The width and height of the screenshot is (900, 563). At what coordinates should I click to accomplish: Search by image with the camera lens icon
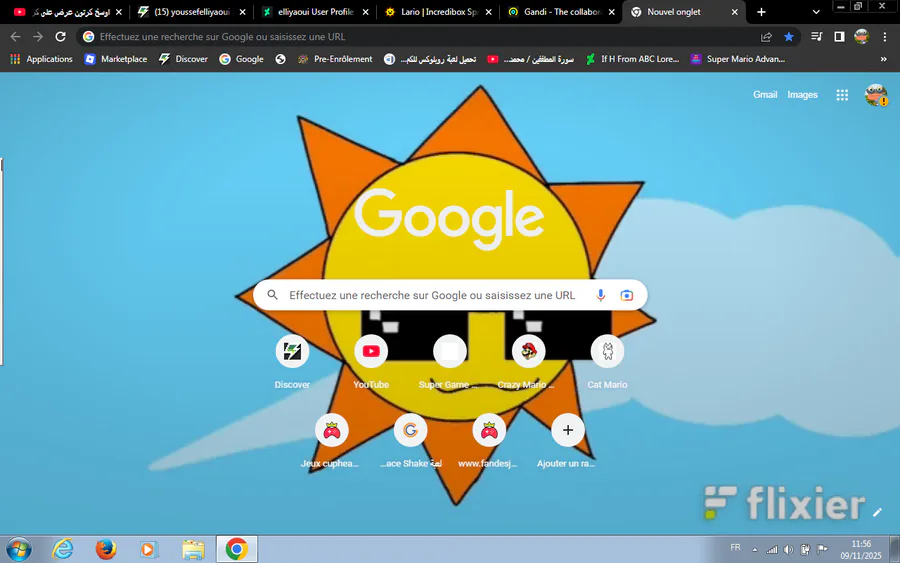pyautogui.click(x=627, y=295)
